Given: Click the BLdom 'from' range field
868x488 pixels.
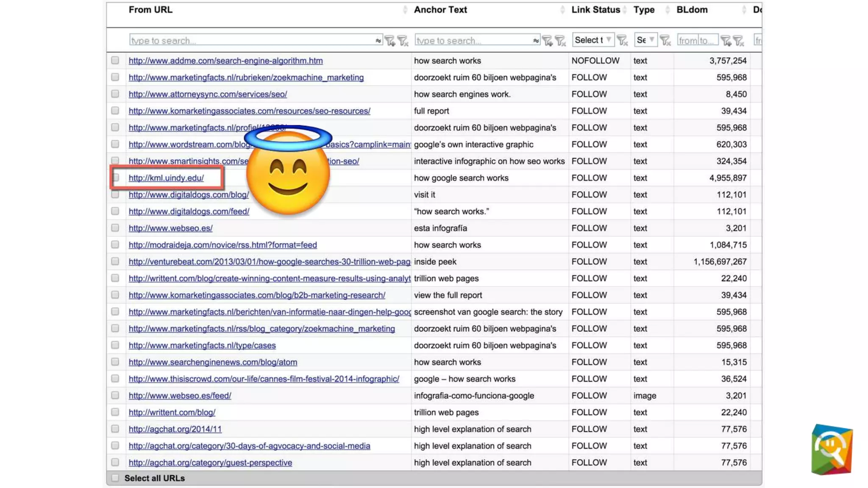Looking at the screenshot, I should tap(687, 40).
